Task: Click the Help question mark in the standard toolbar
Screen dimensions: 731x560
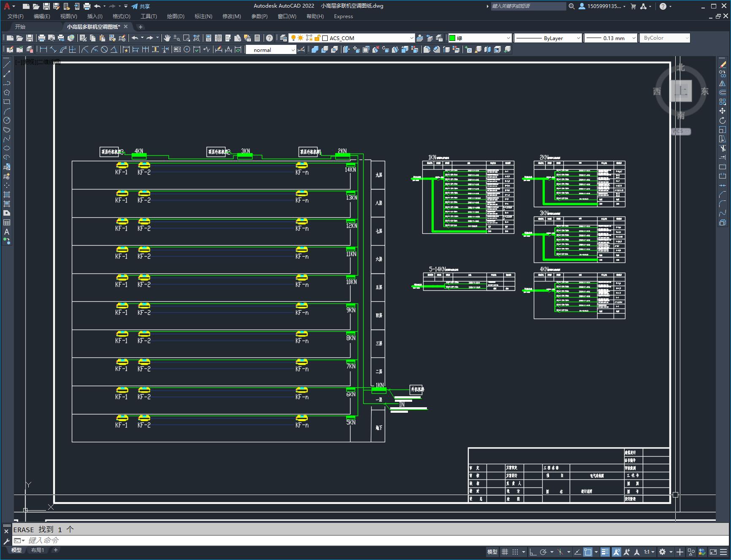Action: tap(269, 38)
